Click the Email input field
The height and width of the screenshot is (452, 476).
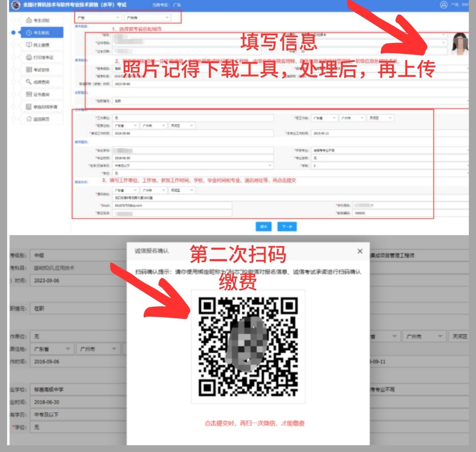coord(172,205)
